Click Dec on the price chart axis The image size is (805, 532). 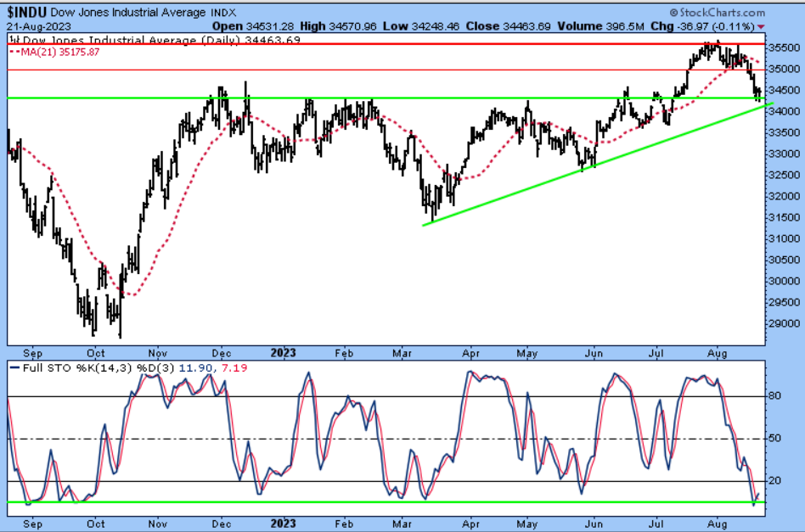click(x=222, y=354)
